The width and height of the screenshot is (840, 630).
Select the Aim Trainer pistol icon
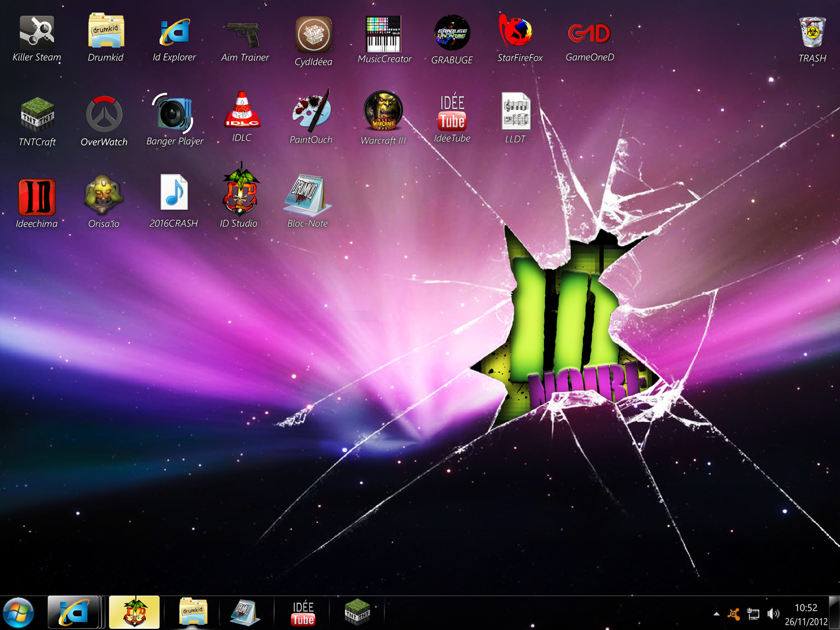(x=244, y=35)
